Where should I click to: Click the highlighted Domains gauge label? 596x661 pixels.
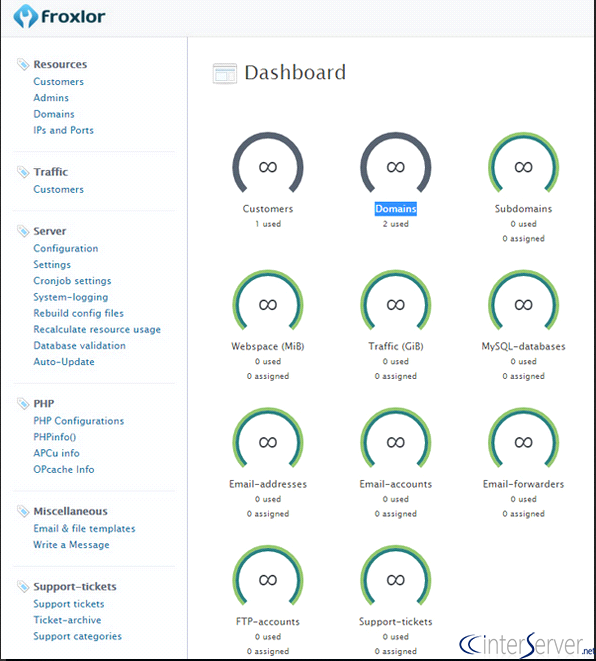(x=396, y=209)
